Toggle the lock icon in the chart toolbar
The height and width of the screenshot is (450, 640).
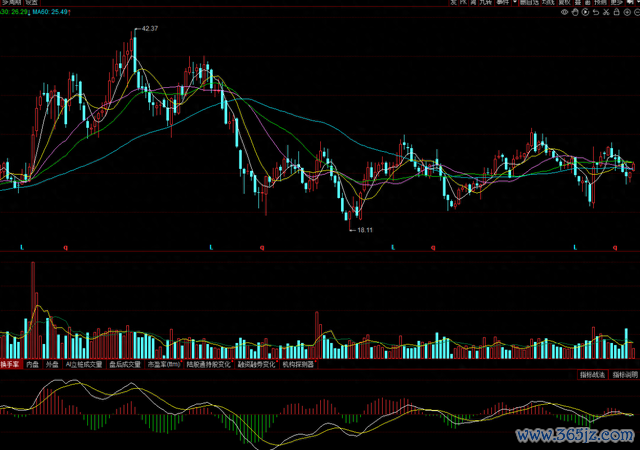click(x=616, y=12)
